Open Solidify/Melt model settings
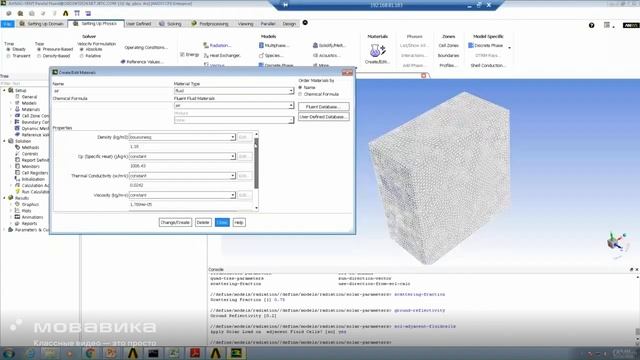Screen dimensions: 640x360 click(329, 45)
